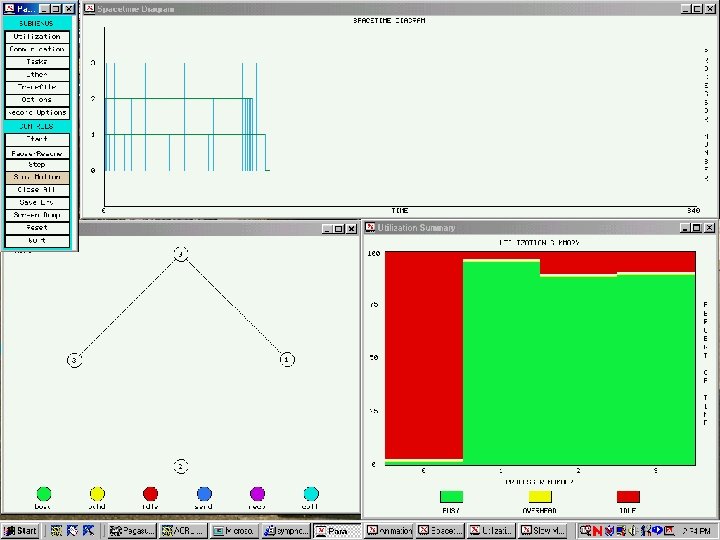The width and height of the screenshot is (720, 540).
Task: Click the red IDLE legend swatch
Action: point(628,497)
